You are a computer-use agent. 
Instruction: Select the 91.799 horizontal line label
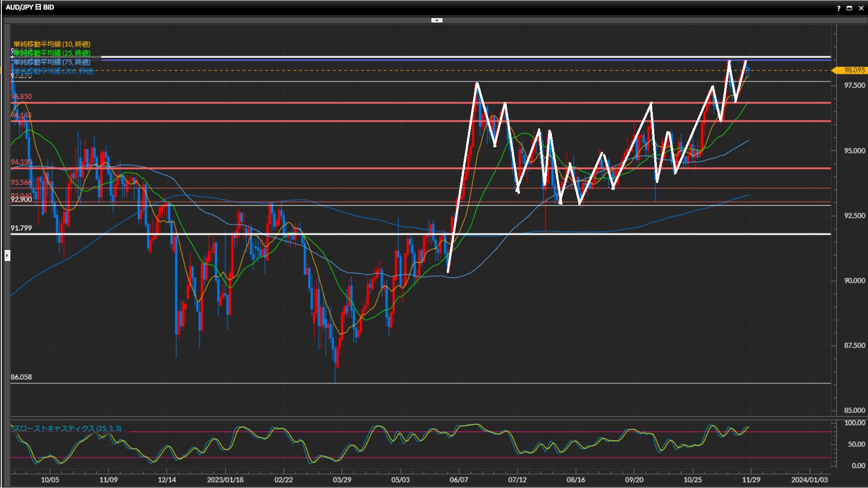tap(21, 228)
